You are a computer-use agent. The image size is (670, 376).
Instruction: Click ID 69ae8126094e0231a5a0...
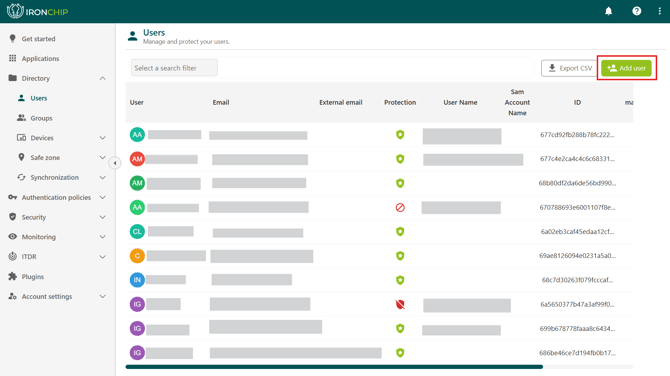[x=577, y=256]
